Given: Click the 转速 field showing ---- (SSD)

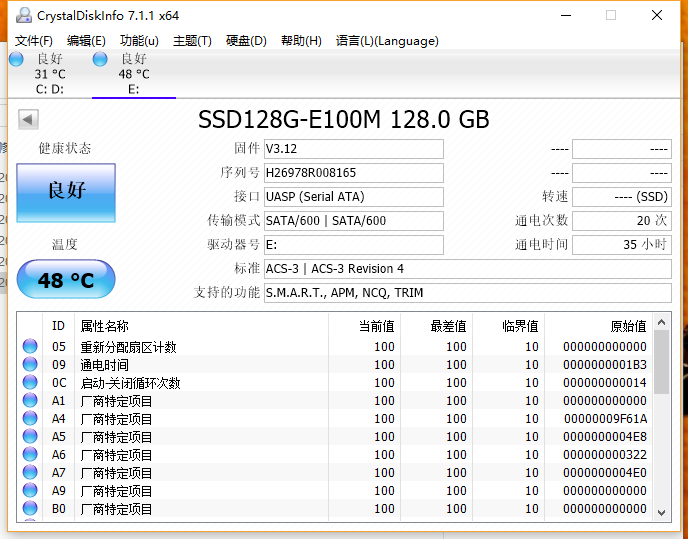Looking at the screenshot, I should 622,197.
